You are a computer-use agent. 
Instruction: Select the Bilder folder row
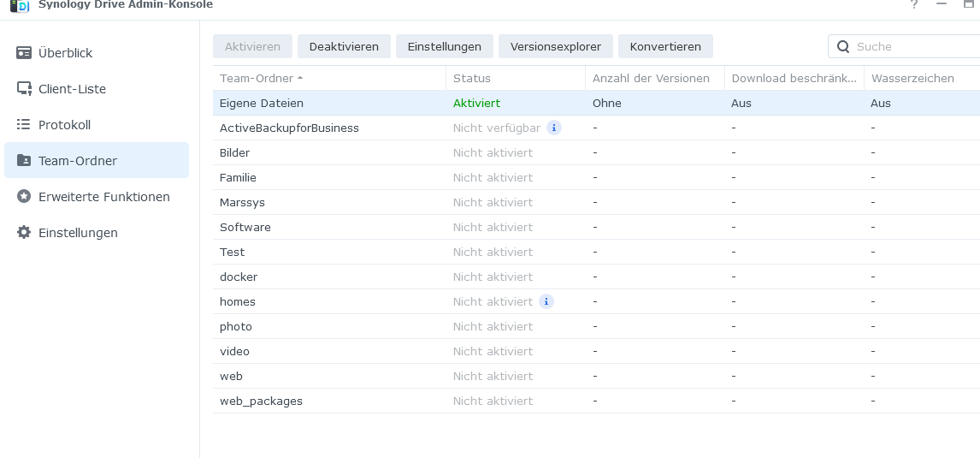coord(596,152)
